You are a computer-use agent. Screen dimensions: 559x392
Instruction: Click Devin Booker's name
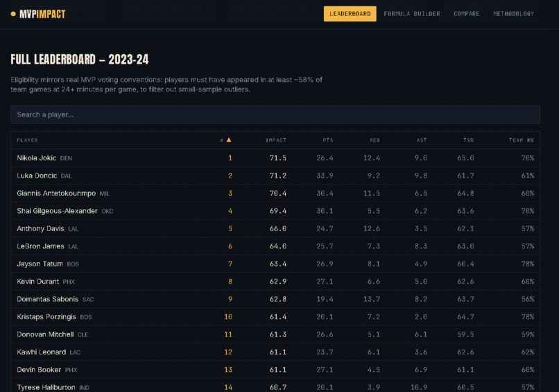tap(39, 370)
